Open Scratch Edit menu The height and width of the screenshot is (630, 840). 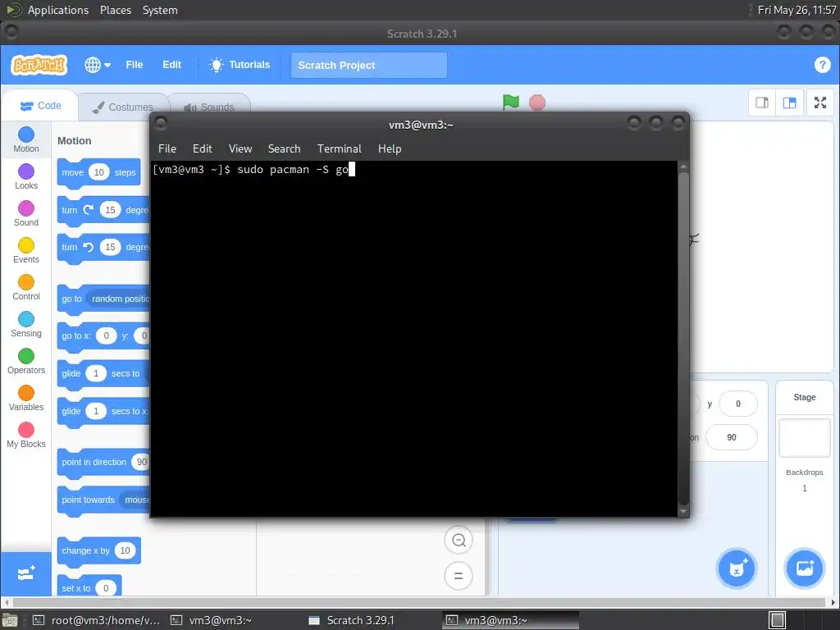(x=171, y=65)
